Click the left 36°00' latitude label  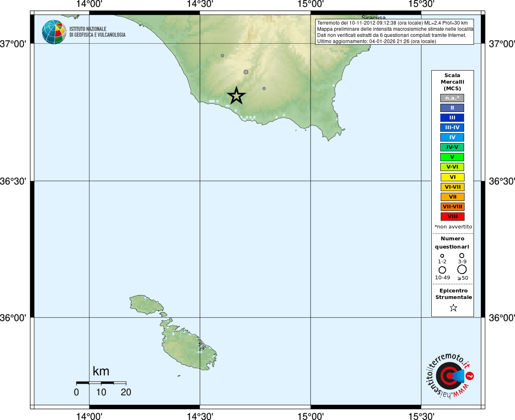[x=13, y=317]
